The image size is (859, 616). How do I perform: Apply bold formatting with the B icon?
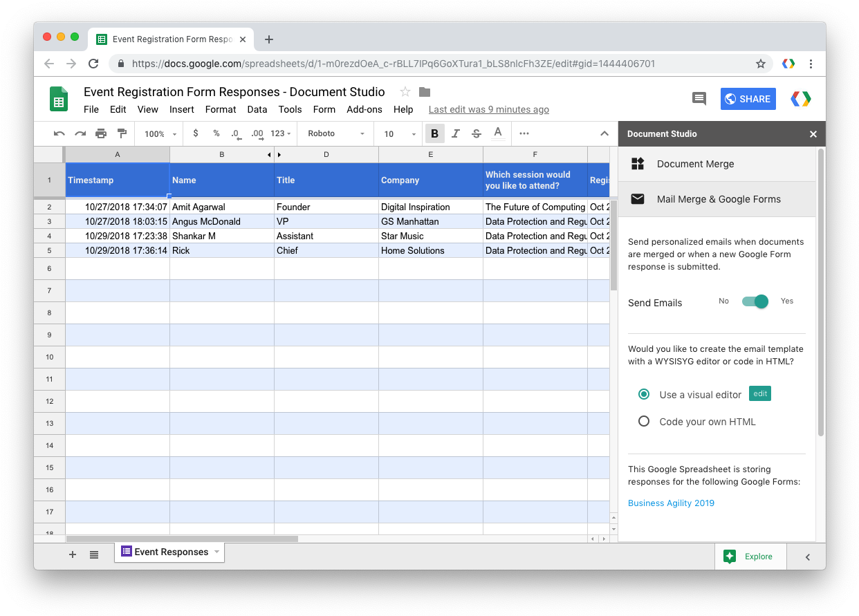(434, 133)
